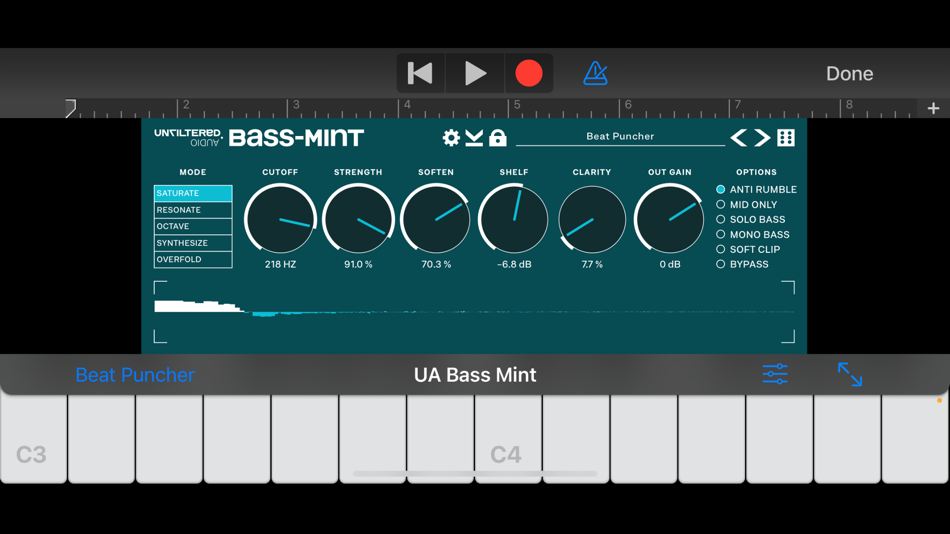The width and height of the screenshot is (950, 534).
Task: Open the plugin controls sliders icon
Action: [x=775, y=374]
